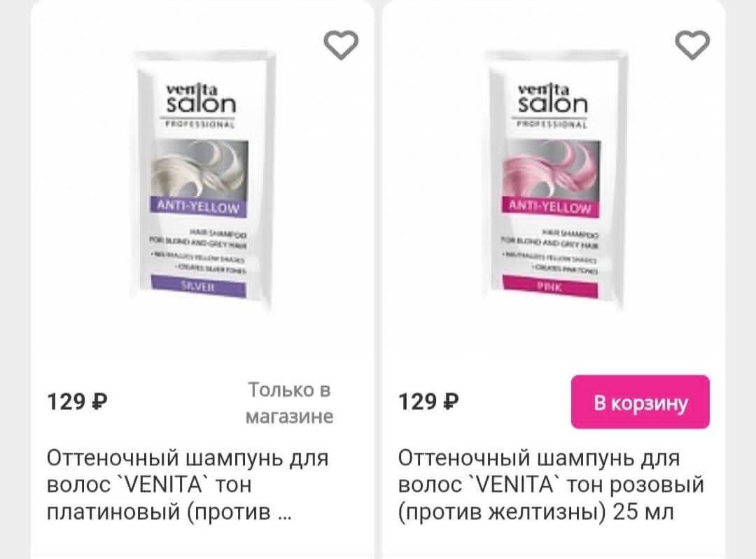The height and width of the screenshot is (559, 756).
Task: Click the PROFESSIONAL text on the pink sachet
Action: pyautogui.click(x=552, y=124)
